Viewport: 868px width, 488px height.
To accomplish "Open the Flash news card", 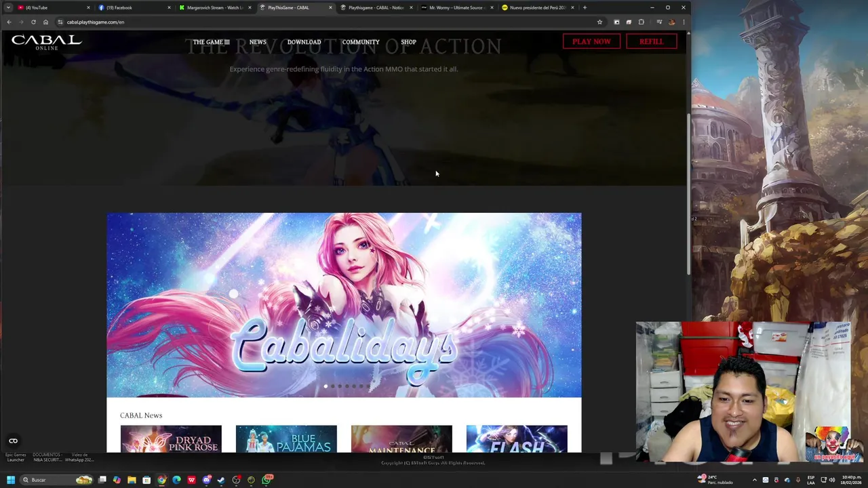I will point(517,439).
